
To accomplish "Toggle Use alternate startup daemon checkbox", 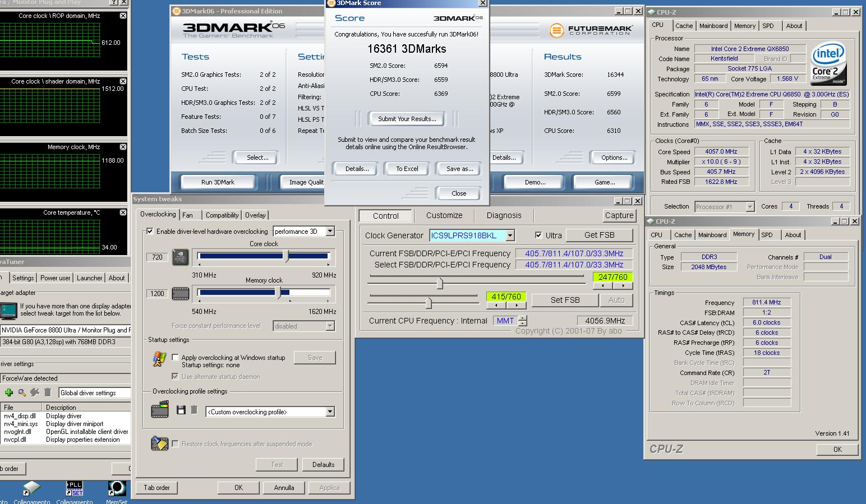I will click(175, 376).
